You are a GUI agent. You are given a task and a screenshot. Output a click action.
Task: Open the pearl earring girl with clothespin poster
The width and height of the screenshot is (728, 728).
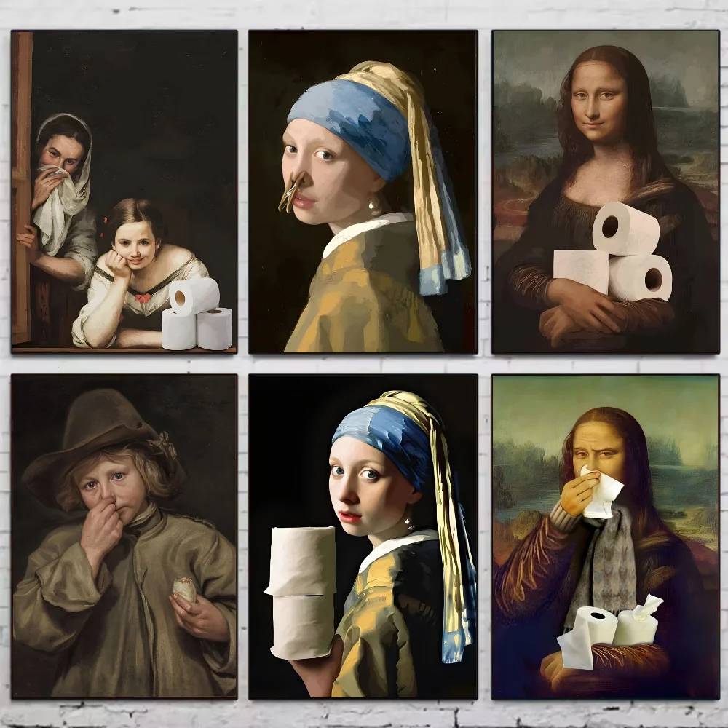[x=363, y=191]
